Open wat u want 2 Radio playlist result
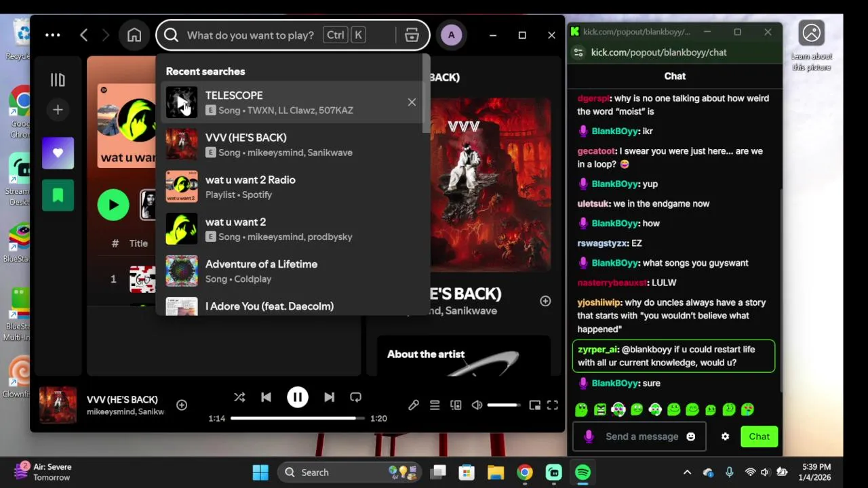The image size is (868, 488). pyautogui.click(x=292, y=186)
